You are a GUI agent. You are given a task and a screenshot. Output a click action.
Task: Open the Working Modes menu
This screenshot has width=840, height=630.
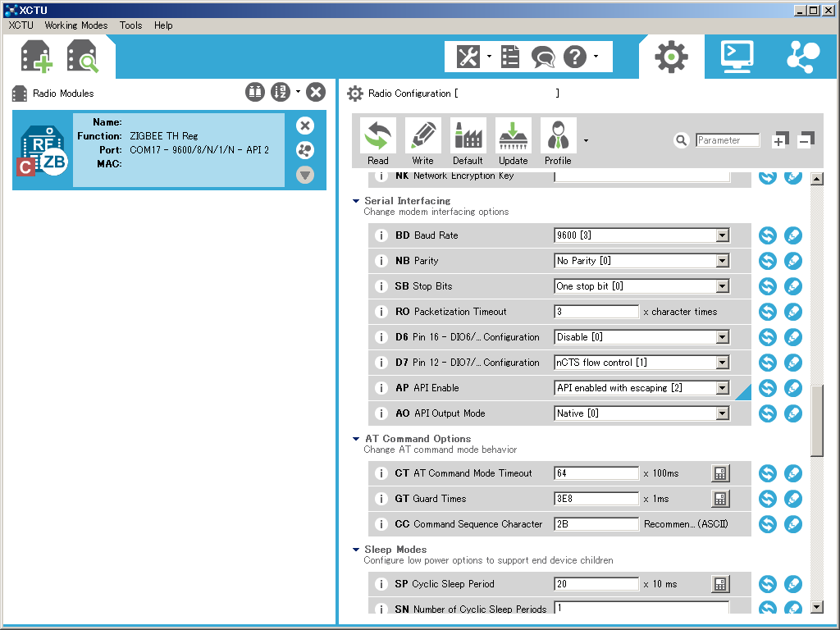[x=75, y=25]
